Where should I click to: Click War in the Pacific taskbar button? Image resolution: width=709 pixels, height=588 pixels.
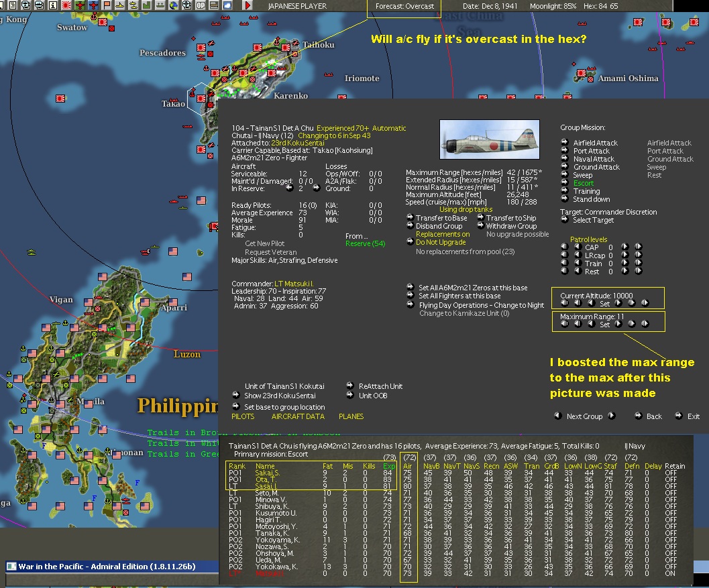coord(112,567)
